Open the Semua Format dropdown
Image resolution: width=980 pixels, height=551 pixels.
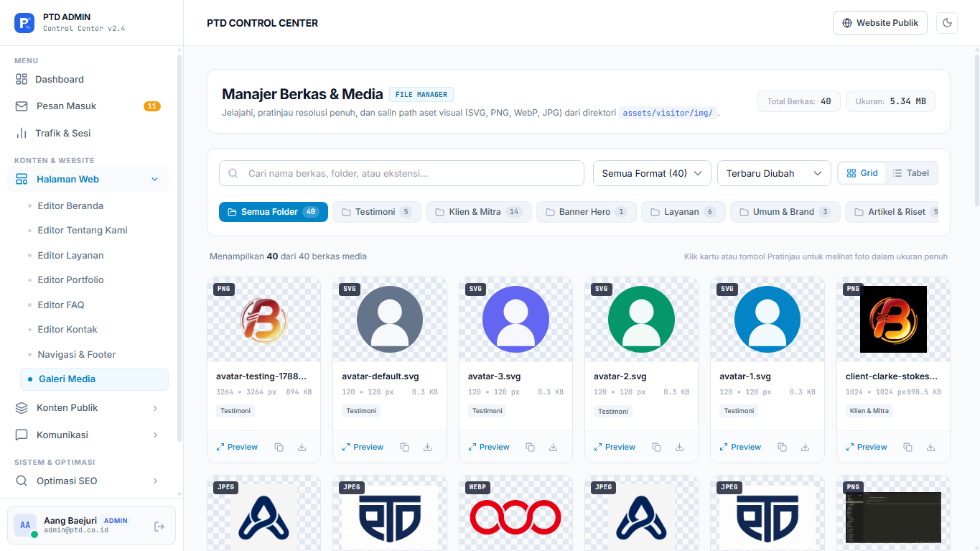652,173
